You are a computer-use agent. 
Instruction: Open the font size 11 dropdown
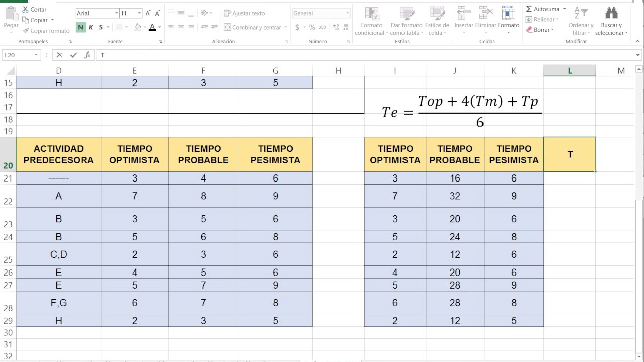[x=139, y=13]
